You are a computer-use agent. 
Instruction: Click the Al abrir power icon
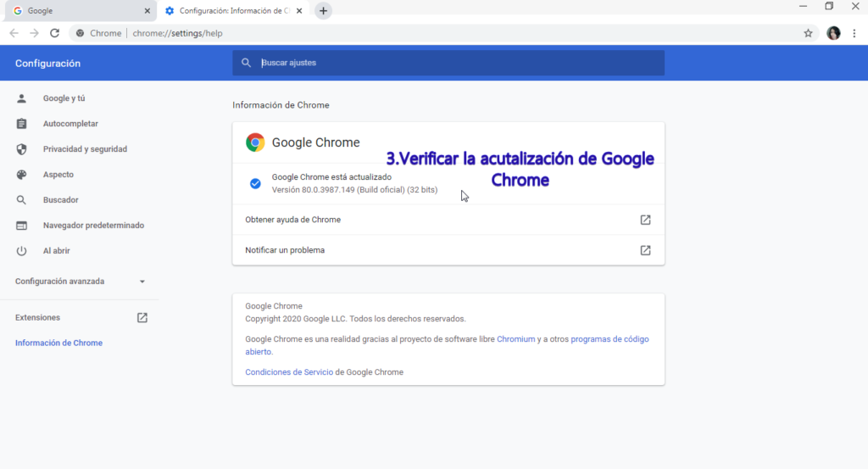(22, 251)
